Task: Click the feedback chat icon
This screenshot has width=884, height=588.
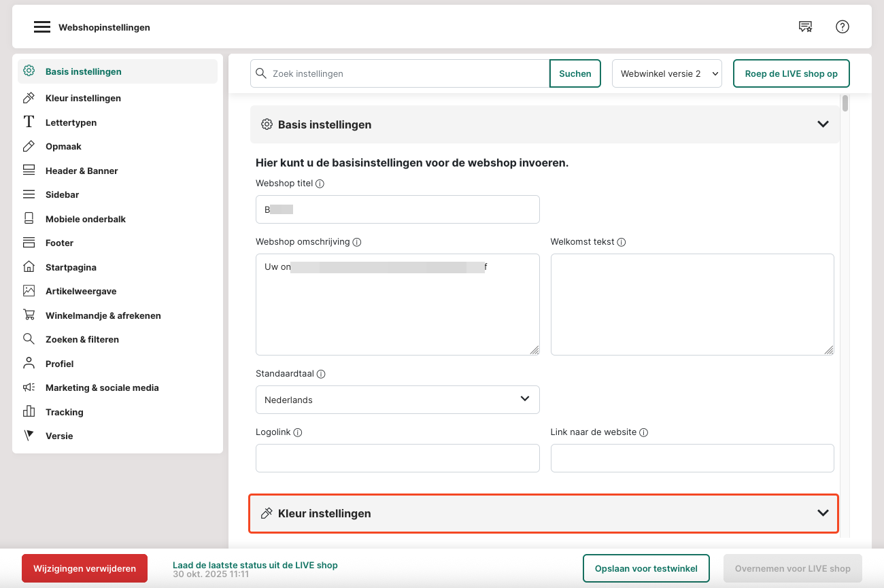Action: click(x=805, y=27)
